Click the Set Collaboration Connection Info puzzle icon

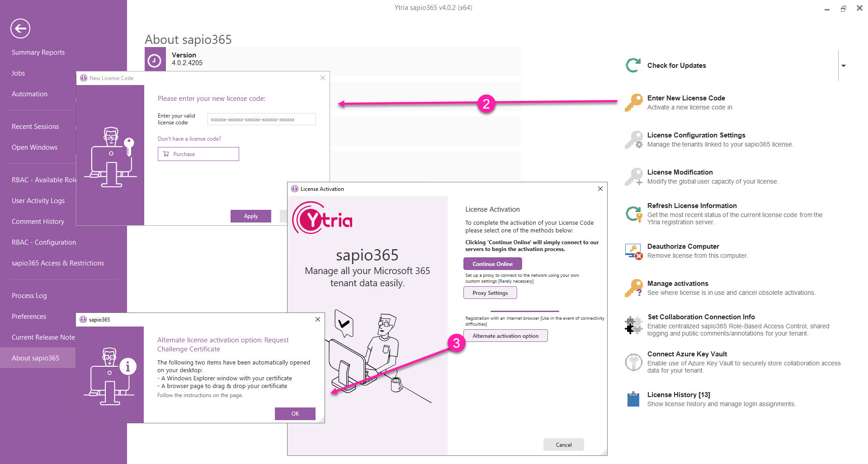point(634,325)
